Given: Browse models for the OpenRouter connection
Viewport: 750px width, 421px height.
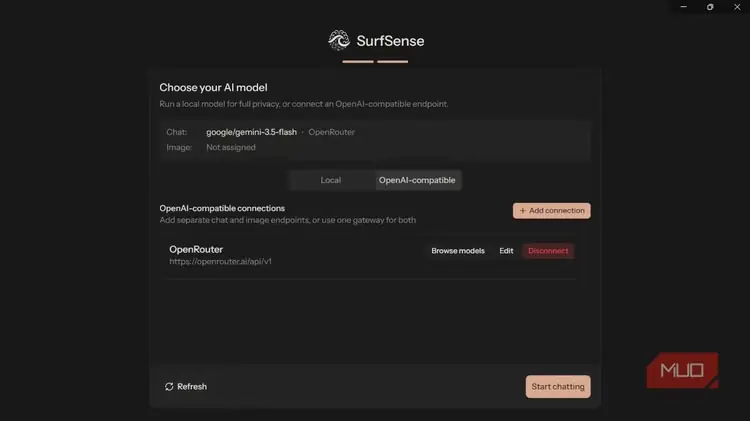Looking at the screenshot, I should tap(458, 251).
